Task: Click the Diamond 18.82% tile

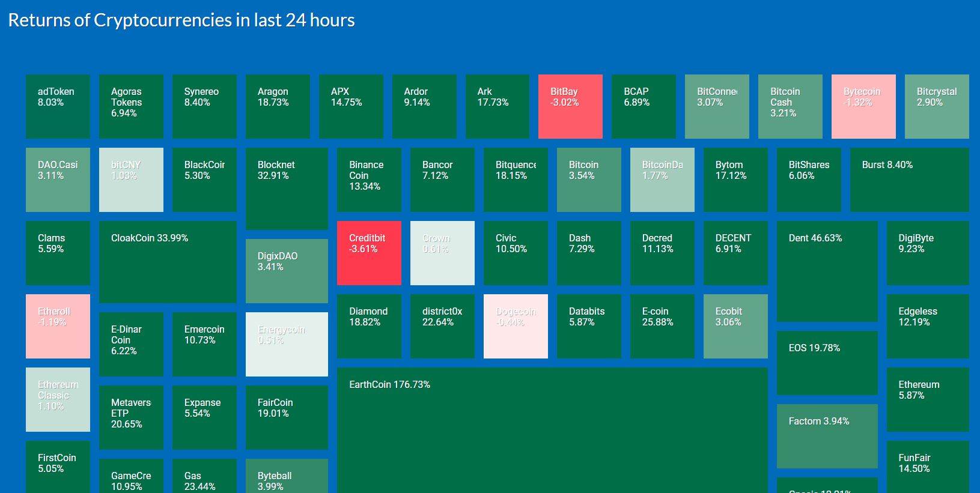Action: 369,326
